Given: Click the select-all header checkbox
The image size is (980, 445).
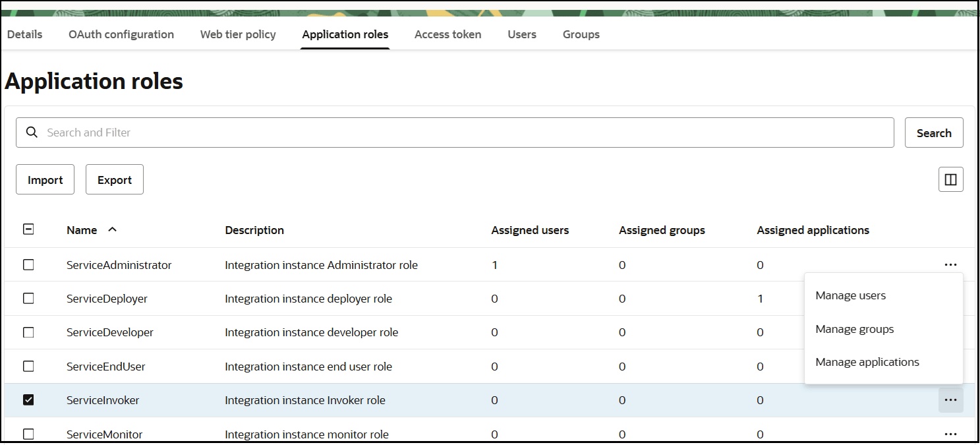Looking at the screenshot, I should point(28,229).
